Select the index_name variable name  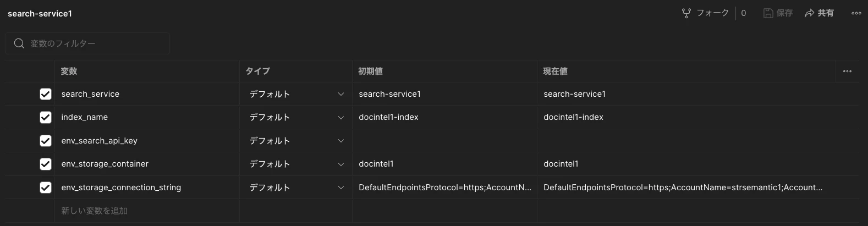(x=85, y=117)
